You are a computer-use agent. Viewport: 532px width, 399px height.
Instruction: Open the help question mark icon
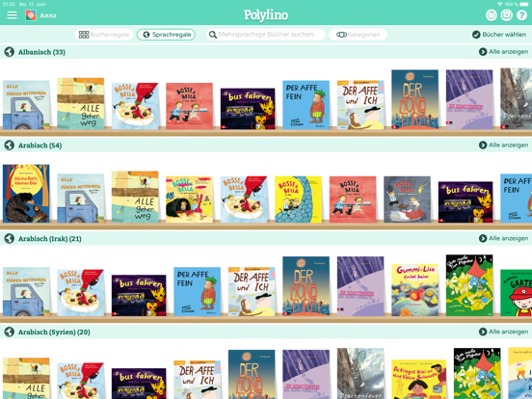(x=521, y=15)
